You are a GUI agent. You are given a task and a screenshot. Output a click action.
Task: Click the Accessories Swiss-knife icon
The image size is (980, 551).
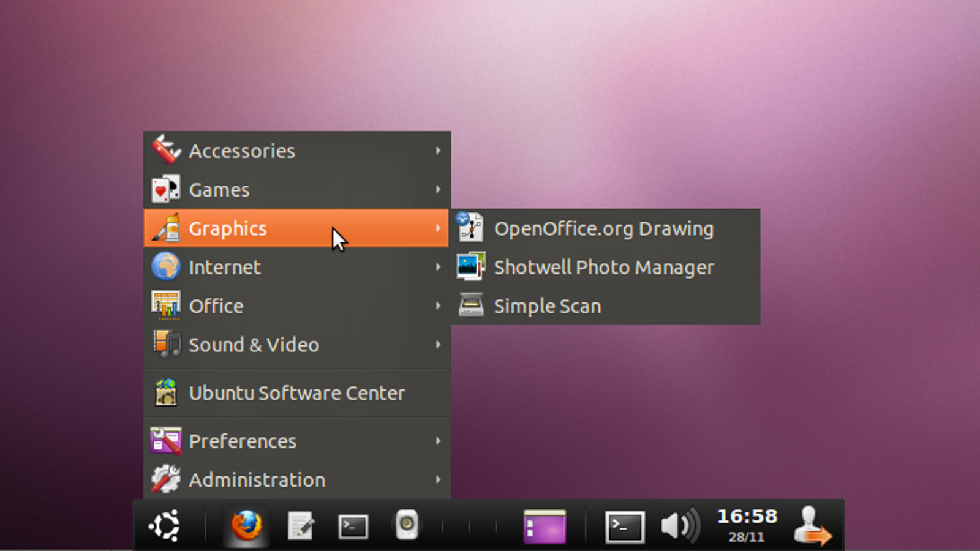pyautogui.click(x=166, y=150)
